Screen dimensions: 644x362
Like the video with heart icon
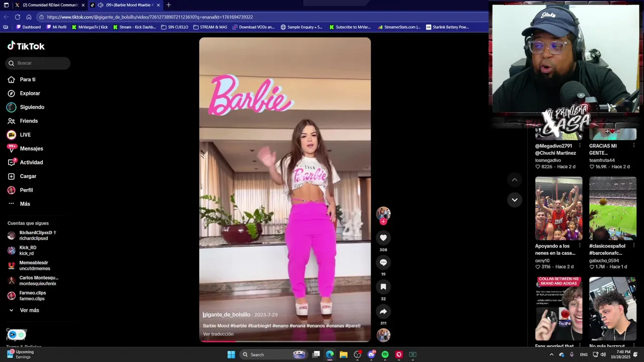pyautogui.click(x=383, y=237)
